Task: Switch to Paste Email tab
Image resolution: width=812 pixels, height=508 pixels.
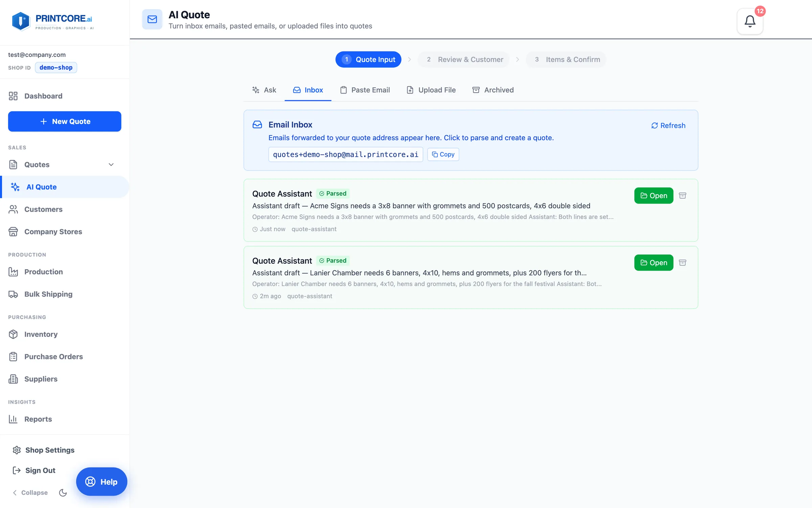Action: (x=365, y=90)
